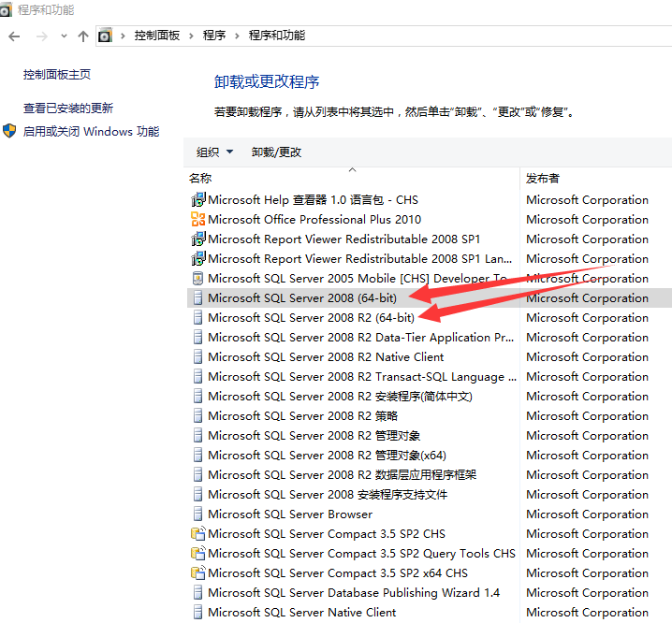Click SQL Server 2005 Mobile program icon
This screenshot has width=672, height=623.
click(x=197, y=279)
